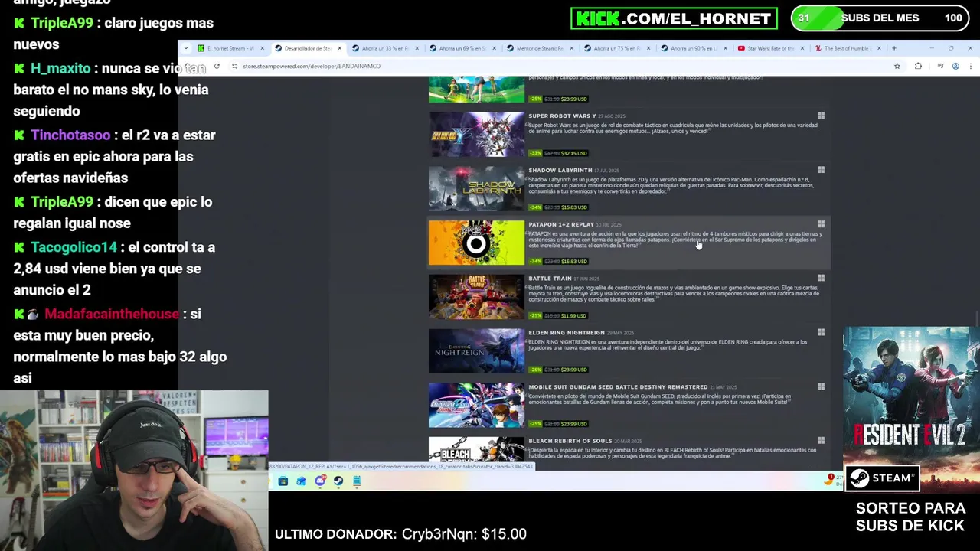Click the Elden Ring Nightreign thumbnail

coord(476,351)
